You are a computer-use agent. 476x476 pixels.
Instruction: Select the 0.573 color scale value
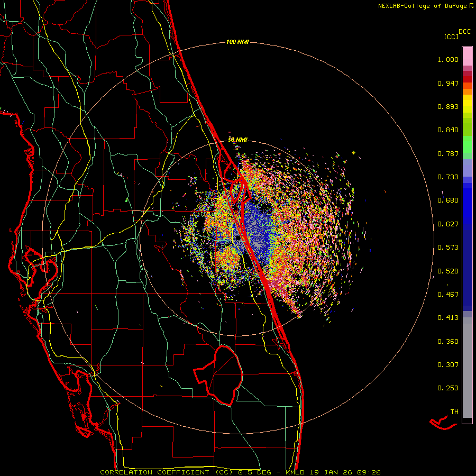click(448, 248)
